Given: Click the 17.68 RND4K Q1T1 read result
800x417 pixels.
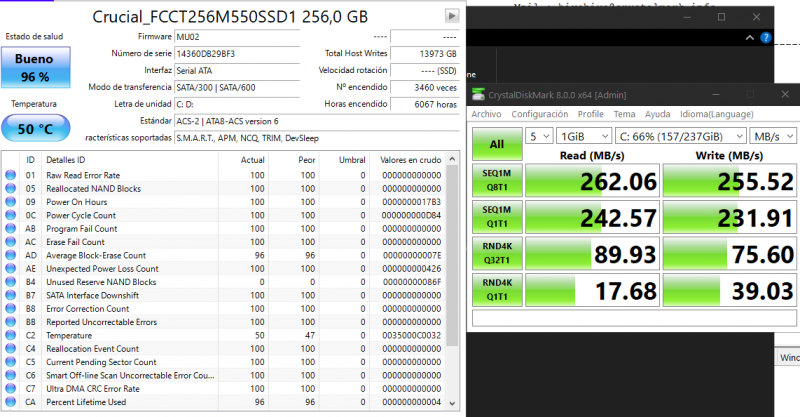Looking at the screenshot, I should pos(592,290).
